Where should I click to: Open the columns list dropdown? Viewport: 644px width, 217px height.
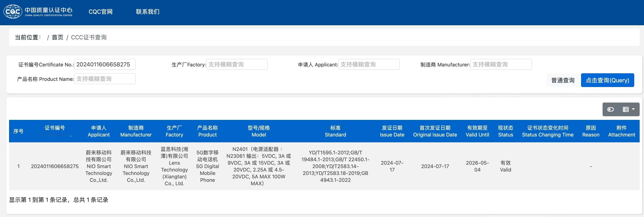click(x=628, y=110)
